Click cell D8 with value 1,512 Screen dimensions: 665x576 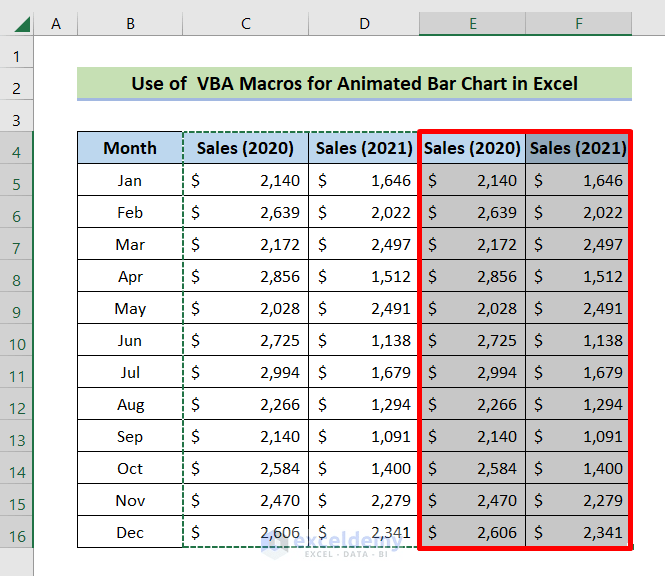[364, 276]
